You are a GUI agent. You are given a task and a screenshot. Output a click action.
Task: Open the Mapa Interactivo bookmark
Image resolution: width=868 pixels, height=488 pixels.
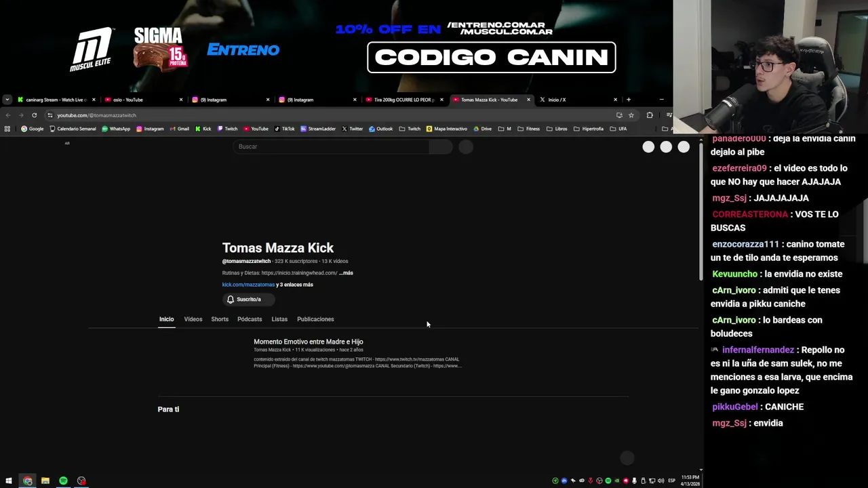(447, 129)
